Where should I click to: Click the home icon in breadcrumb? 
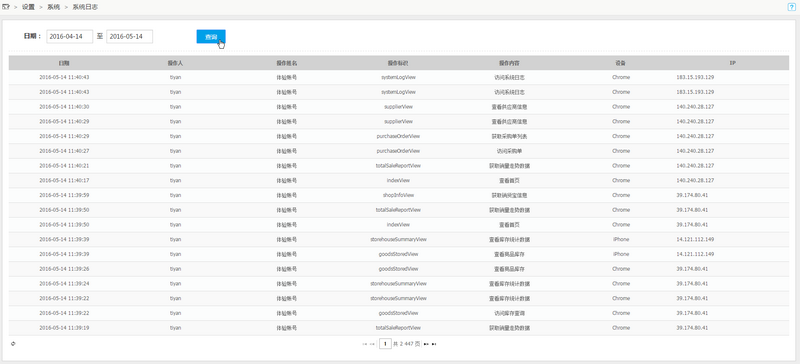point(6,7)
